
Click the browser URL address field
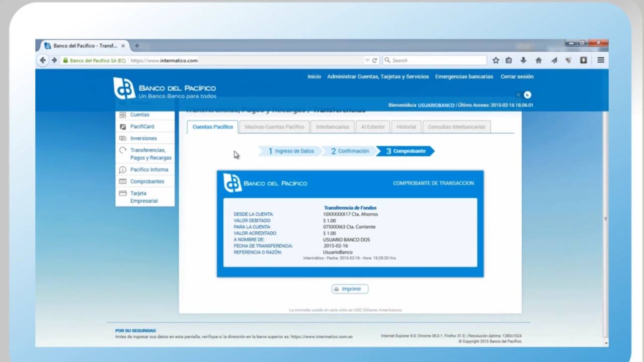pyautogui.click(x=247, y=60)
